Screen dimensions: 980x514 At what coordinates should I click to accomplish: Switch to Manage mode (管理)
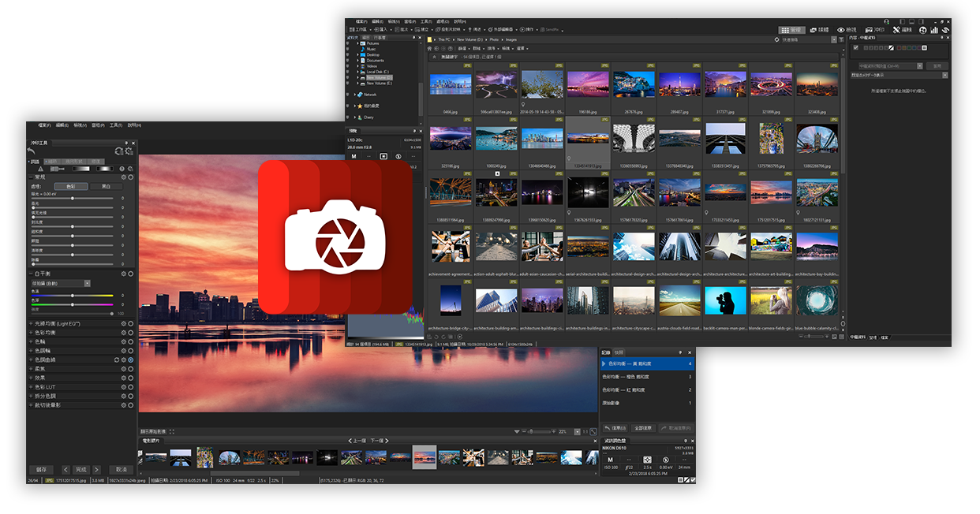click(x=791, y=30)
